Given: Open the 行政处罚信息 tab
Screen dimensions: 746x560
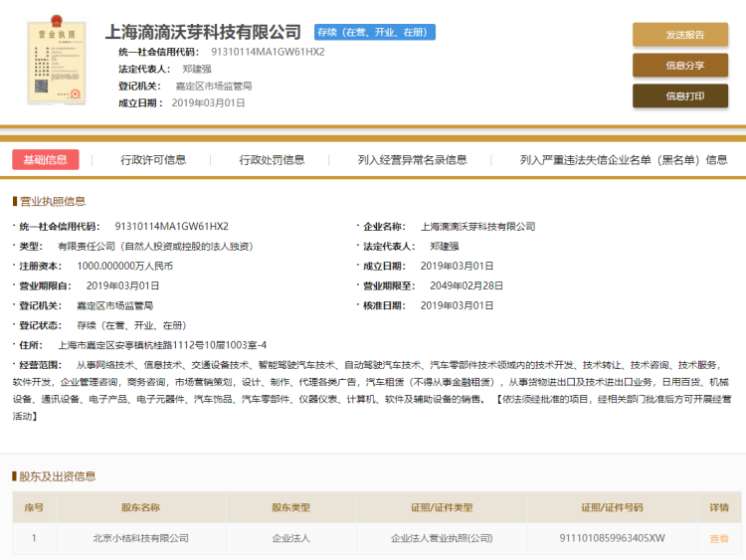Looking at the screenshot, I should tap(272, 160).
